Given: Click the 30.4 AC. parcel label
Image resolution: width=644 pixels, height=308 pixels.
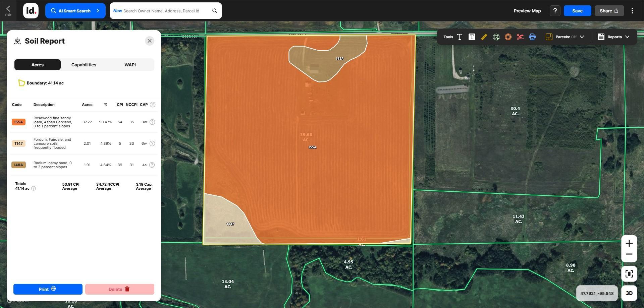Looking at the screenshot, I should point(515,111).
